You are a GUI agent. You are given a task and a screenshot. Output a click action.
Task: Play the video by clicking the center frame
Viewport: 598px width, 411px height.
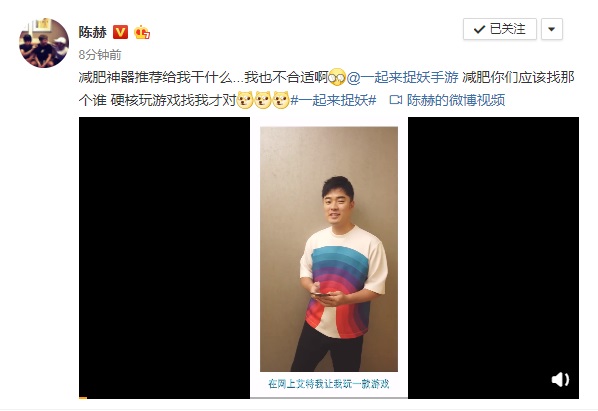click(x=329, y=249)
